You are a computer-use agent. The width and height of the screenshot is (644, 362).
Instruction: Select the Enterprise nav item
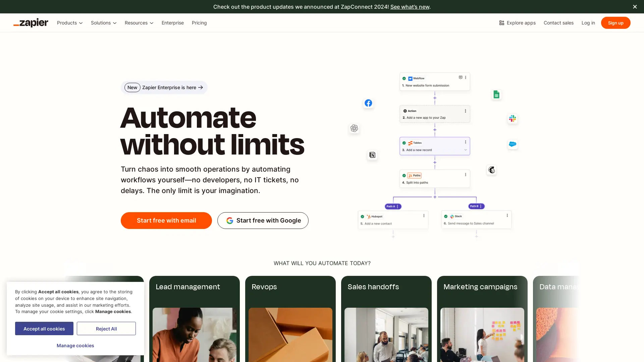pos(173,23)
